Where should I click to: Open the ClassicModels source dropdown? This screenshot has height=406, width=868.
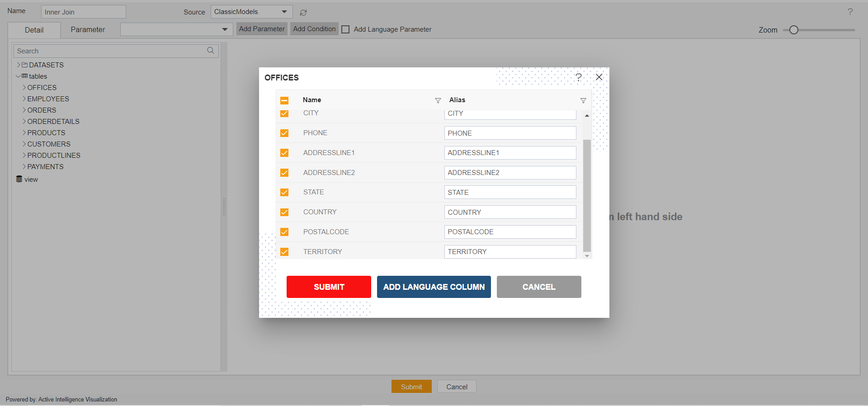click(x=251, y=12)
